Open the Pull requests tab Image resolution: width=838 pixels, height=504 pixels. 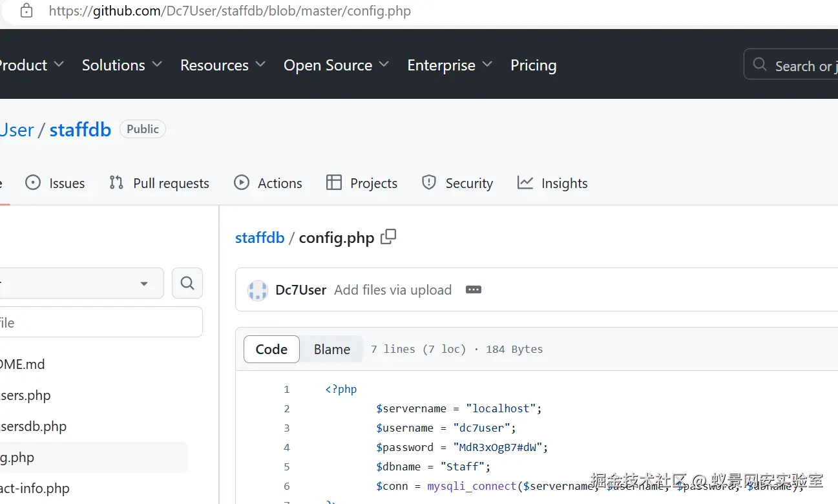159,184
